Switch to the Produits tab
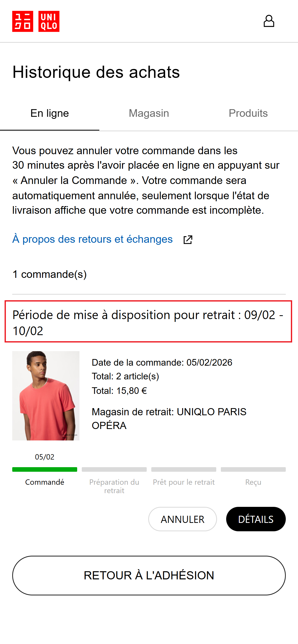This screenshot has width=298, height=644. tap(248, 113)
